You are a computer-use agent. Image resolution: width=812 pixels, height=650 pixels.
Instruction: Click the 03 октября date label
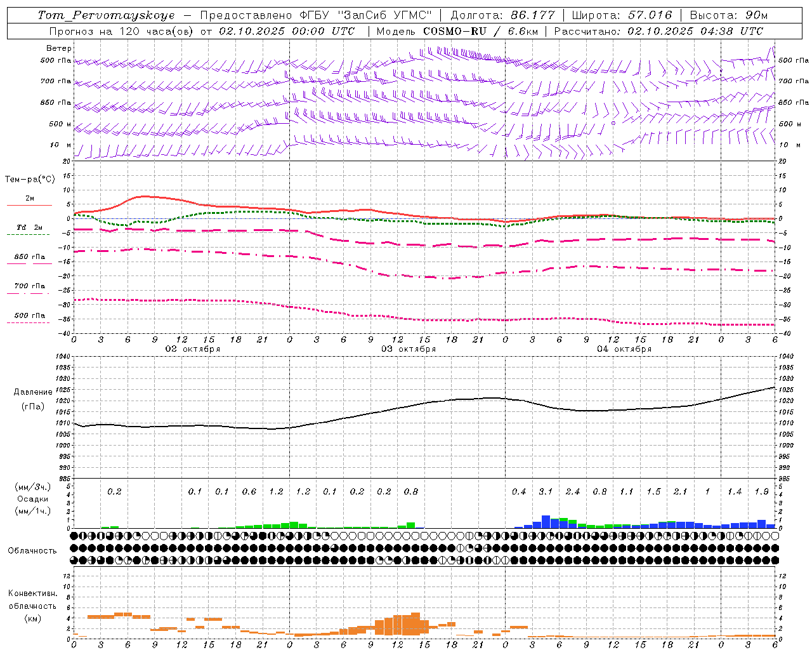[x=409, y=349]
